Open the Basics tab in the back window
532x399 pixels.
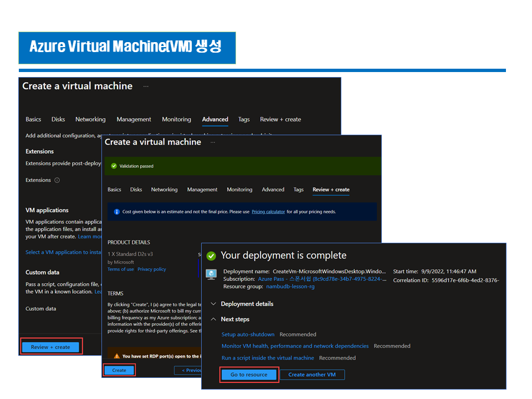pyautogui.click(x=33, y=120)
